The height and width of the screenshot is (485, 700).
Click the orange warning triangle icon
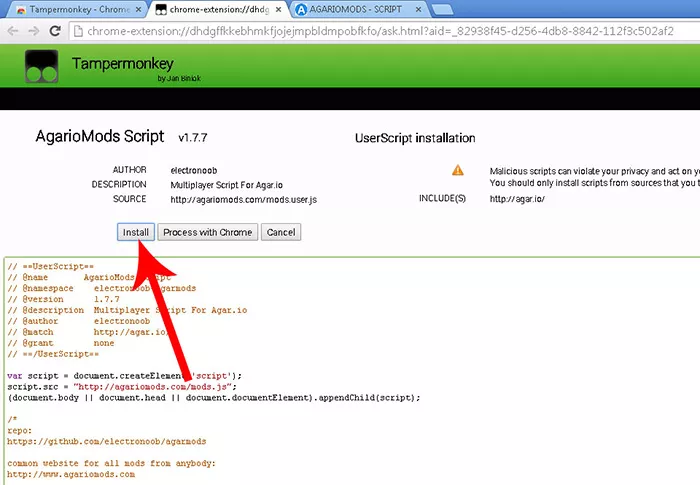[458, 170]
